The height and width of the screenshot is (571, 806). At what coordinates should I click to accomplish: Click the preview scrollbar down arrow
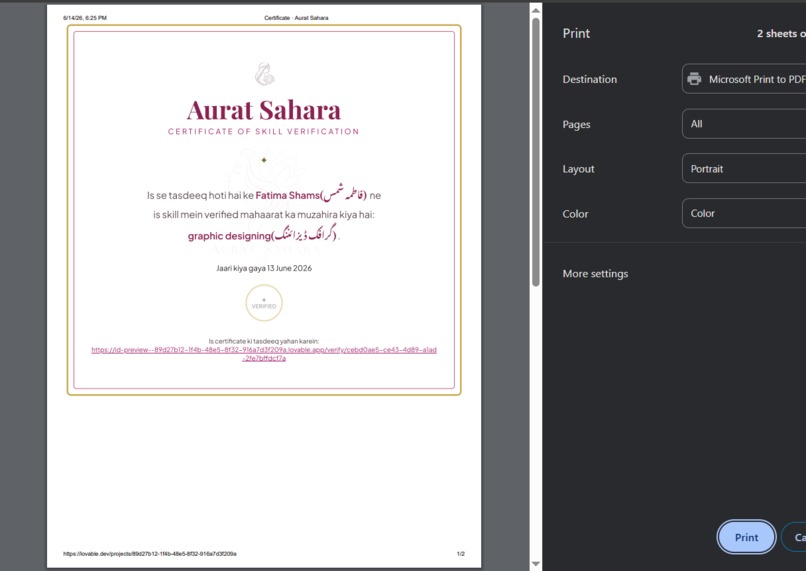click(536, 564)
